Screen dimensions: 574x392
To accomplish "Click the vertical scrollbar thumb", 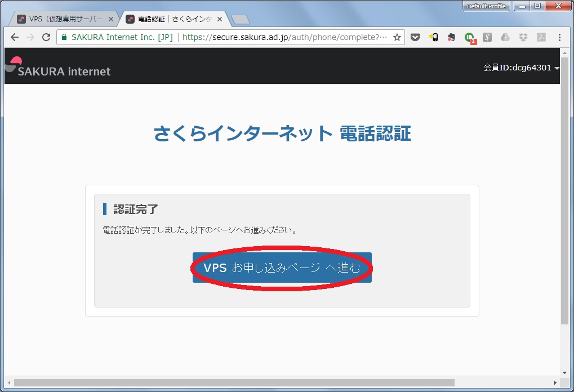I will coord(564,190).
